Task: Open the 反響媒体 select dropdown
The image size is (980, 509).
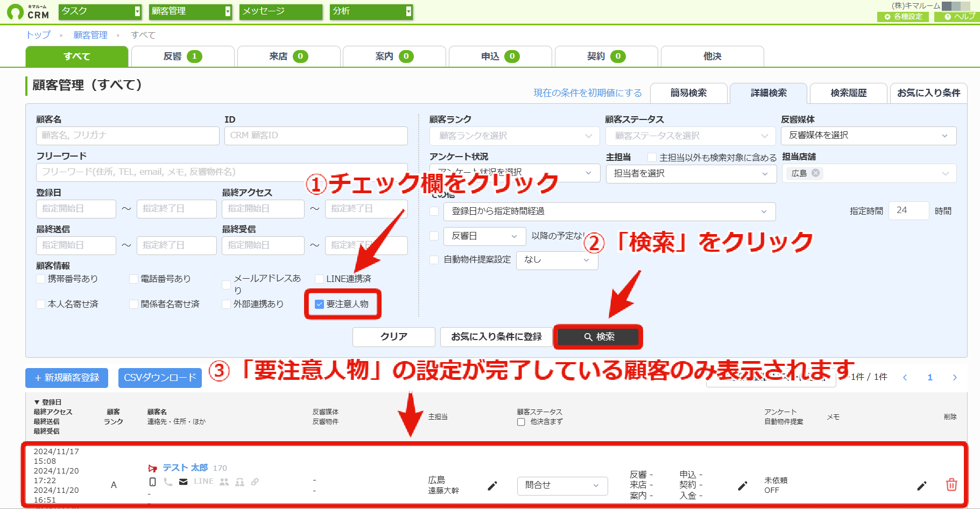Action: coord(869,136)
